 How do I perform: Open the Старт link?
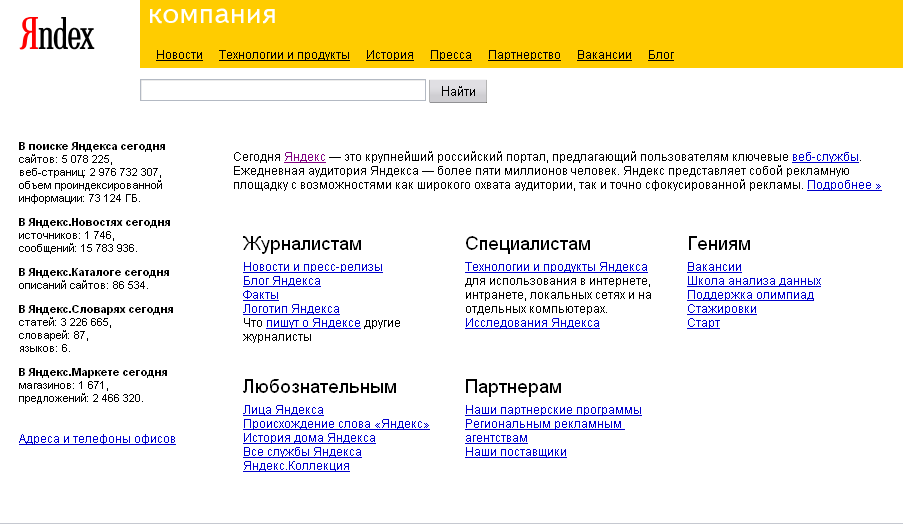(703, 323)
